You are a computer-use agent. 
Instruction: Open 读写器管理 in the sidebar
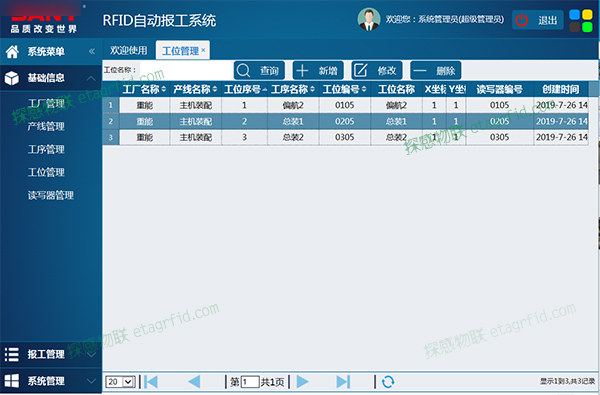(x=51, y=195)
